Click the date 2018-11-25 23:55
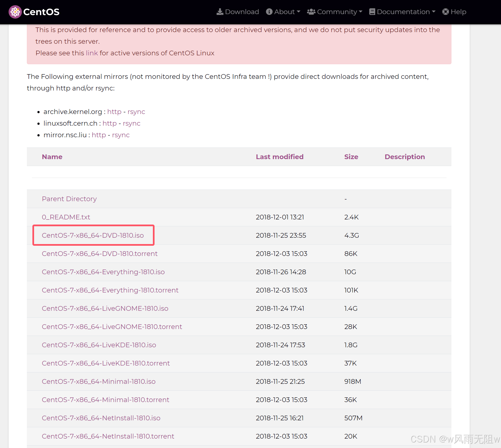 click(281, 235)
